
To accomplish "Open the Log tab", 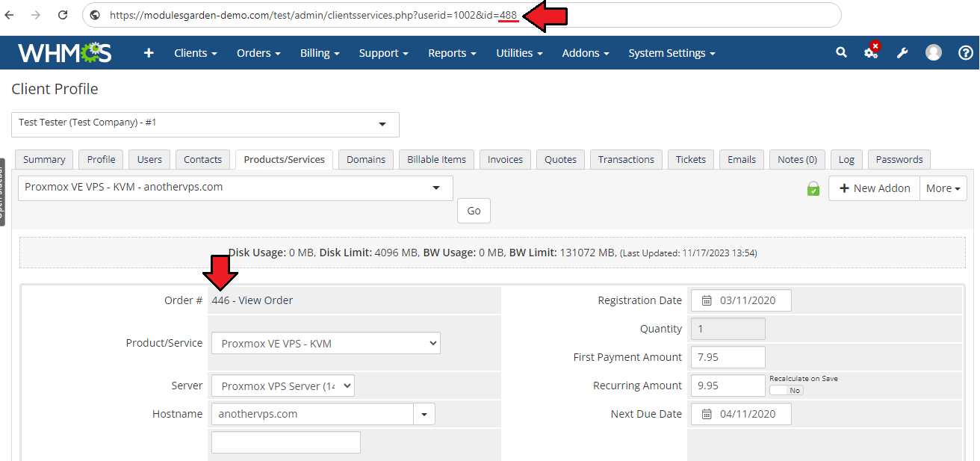I will click(846, 159).
